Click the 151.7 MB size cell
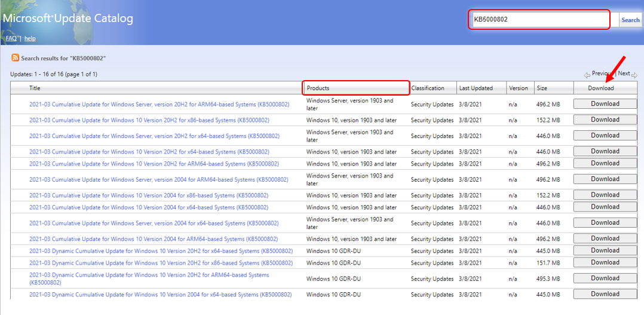The image size is (644, 315). click(548, 263)
